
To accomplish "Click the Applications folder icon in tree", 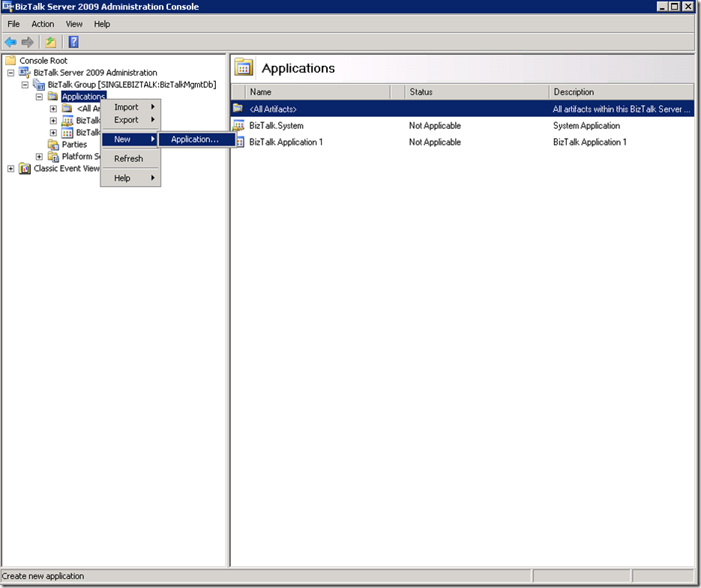I will 52,97.
